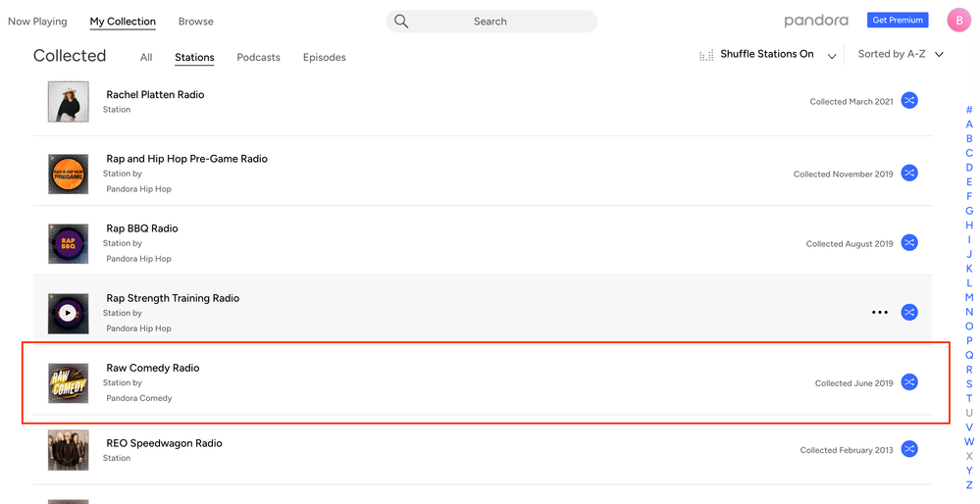Viewport: 980px width, 504px height.
Task: Open My Collection tab
Action: [123, 22]
